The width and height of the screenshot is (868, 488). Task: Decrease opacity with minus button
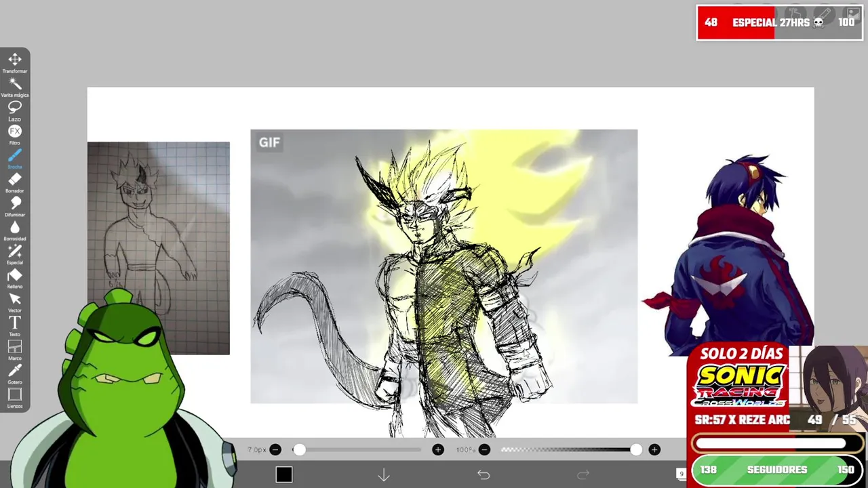coord(484,449)
